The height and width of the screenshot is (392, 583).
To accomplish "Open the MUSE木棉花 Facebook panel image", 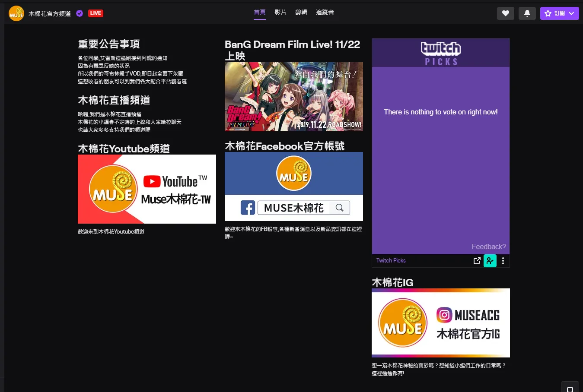I will (293, 187).
